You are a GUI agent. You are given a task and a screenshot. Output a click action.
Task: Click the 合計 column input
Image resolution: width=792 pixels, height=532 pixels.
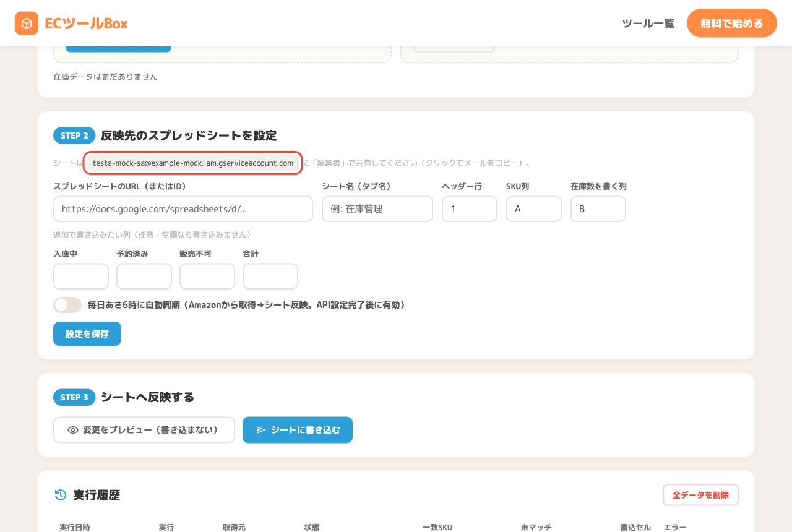pos(270,277)
